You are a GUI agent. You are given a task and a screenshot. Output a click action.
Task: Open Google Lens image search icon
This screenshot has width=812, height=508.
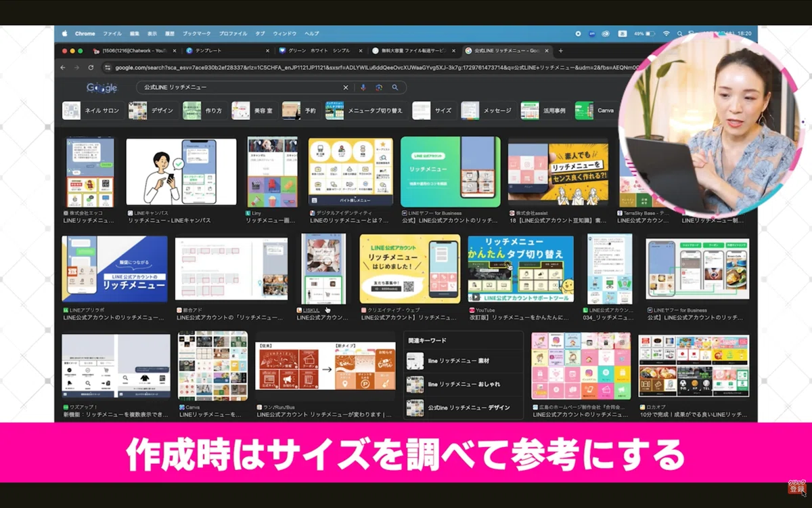[379, 87]
